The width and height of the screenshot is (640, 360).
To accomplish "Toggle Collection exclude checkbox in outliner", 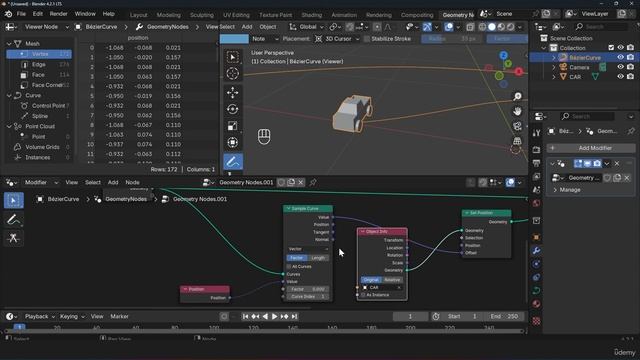I will 611,48.
